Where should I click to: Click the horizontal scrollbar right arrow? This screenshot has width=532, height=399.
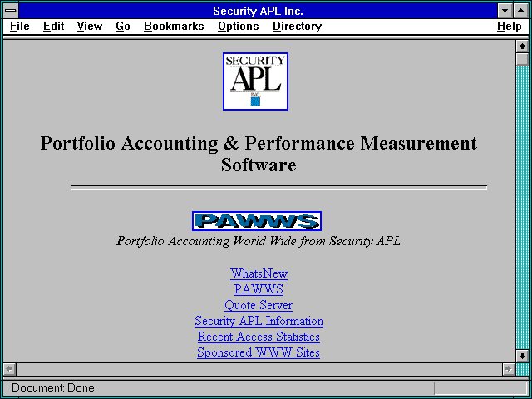pos(508,369)
